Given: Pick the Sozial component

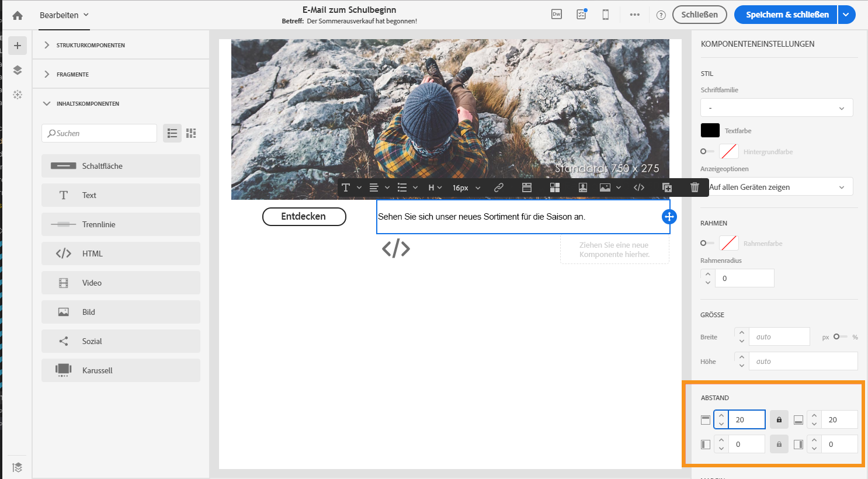Looking at the screenshot, I should pos(121,341).
